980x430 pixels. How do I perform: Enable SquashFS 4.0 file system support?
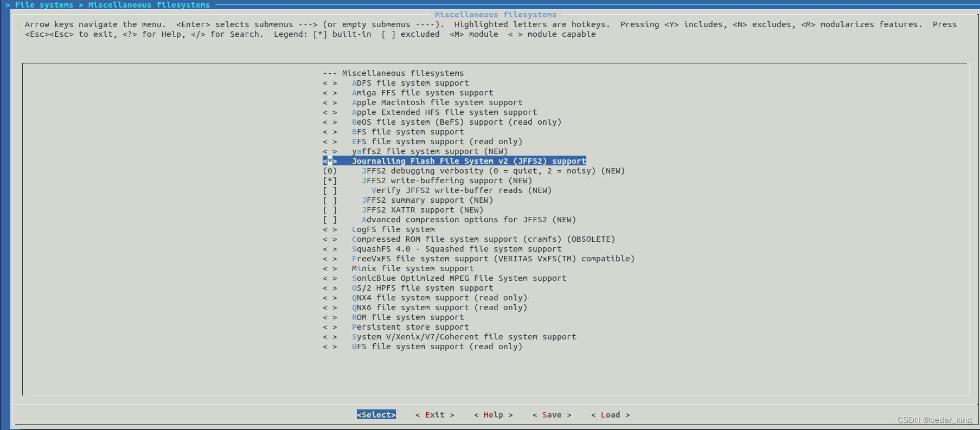tap(442, 249)
